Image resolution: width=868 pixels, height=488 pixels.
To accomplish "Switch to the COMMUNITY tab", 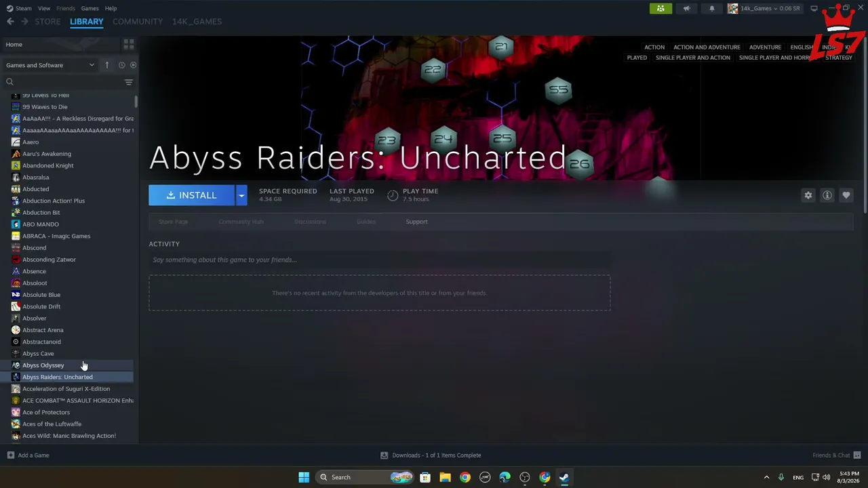I will (138, 22).
